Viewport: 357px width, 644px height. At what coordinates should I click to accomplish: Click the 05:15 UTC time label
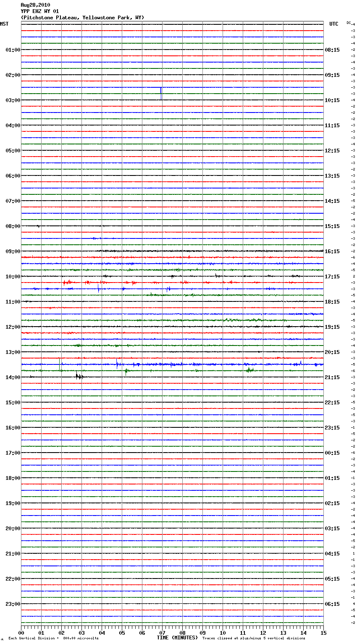pyautogui.click(x=332, y=579)
